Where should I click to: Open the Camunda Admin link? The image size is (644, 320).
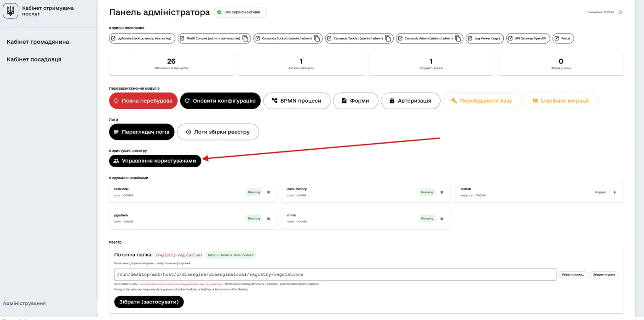tap(425, 39)
